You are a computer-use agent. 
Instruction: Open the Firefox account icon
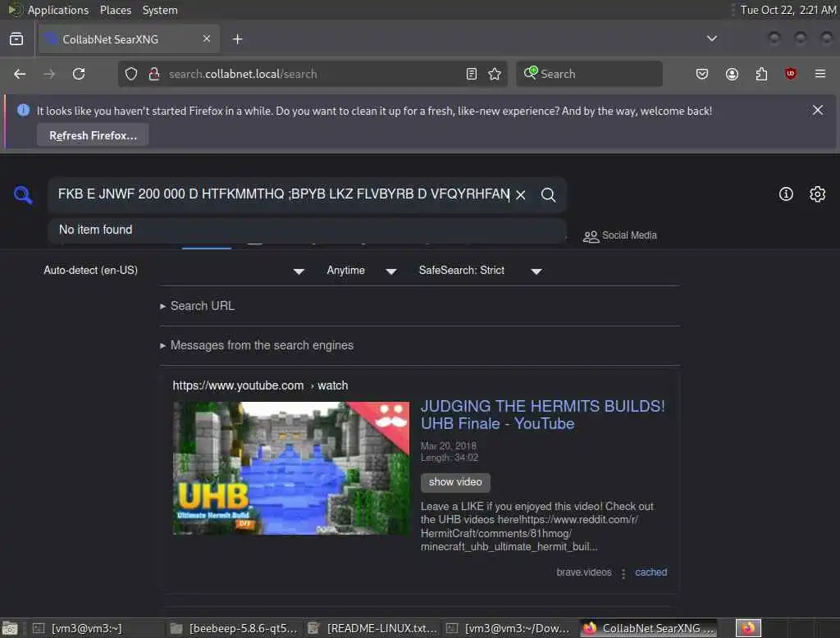click(x=732, y=74)
